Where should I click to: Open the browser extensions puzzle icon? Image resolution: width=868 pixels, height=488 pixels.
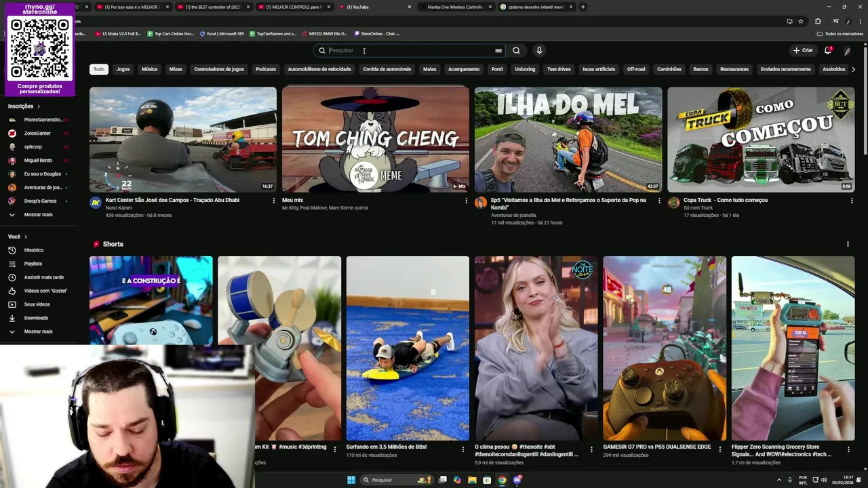click(818, 21)
